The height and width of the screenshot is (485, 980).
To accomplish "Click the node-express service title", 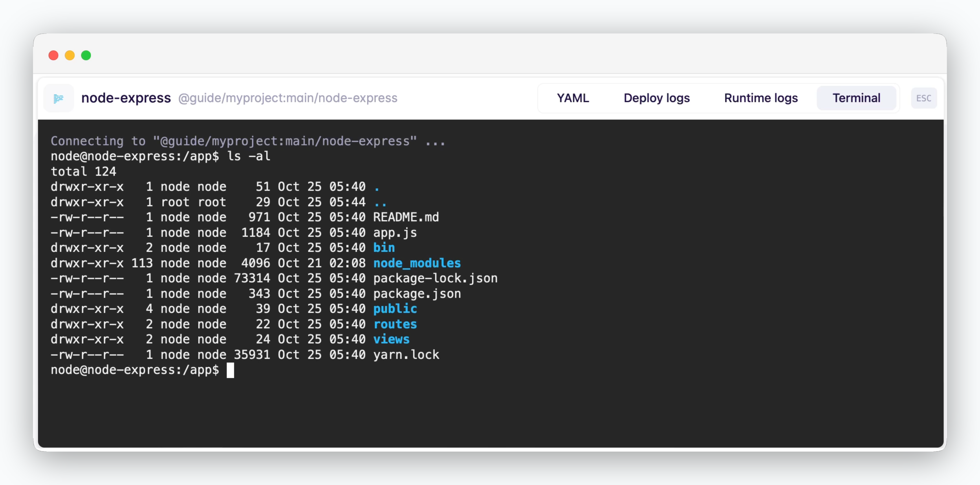I will [x=126, y=98].
